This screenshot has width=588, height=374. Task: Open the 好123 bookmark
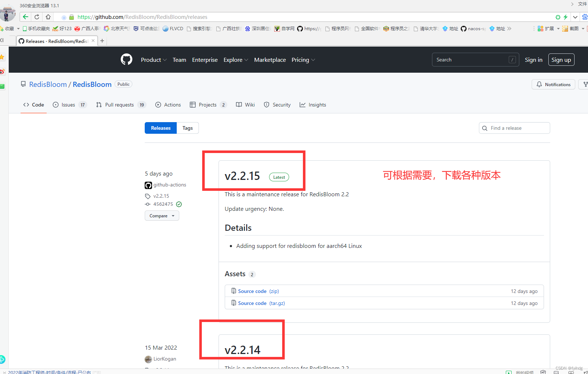click(x=62, y=29)
